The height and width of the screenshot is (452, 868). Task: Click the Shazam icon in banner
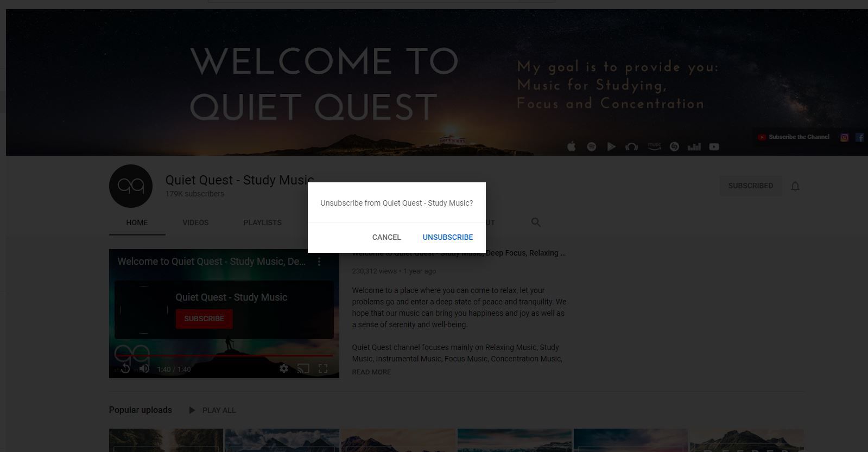674,147
